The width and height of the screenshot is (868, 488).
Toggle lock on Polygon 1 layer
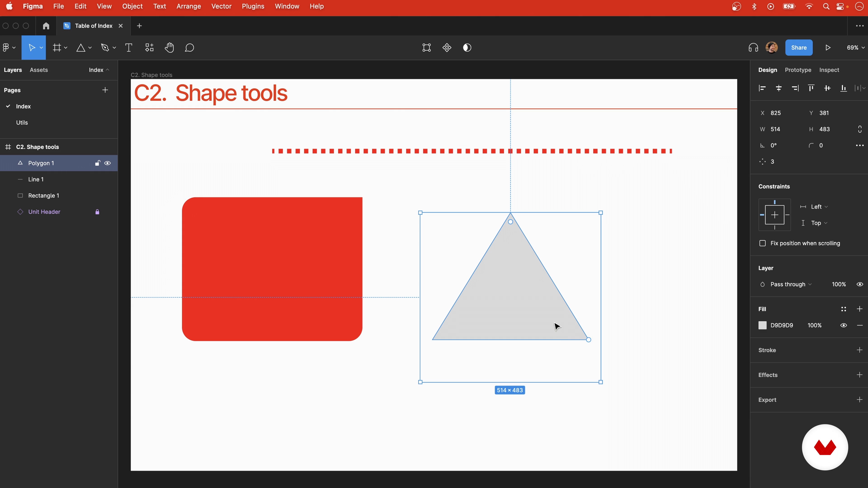[x=97, y=163]
